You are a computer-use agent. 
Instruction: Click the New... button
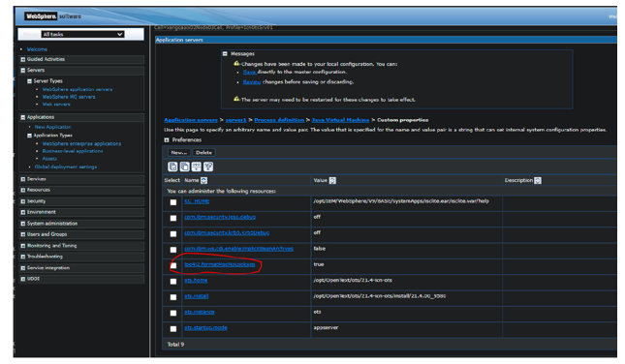179,153
